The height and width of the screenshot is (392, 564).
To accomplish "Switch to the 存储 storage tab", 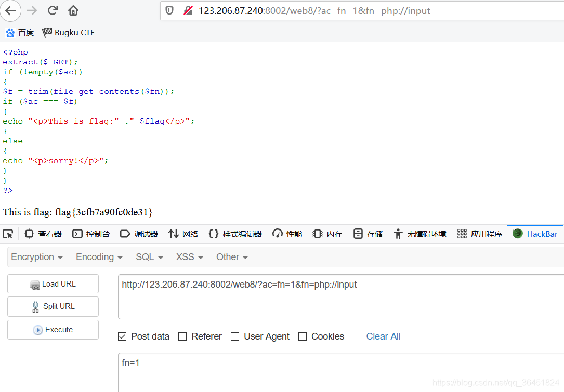I will (x=368, y=234).
